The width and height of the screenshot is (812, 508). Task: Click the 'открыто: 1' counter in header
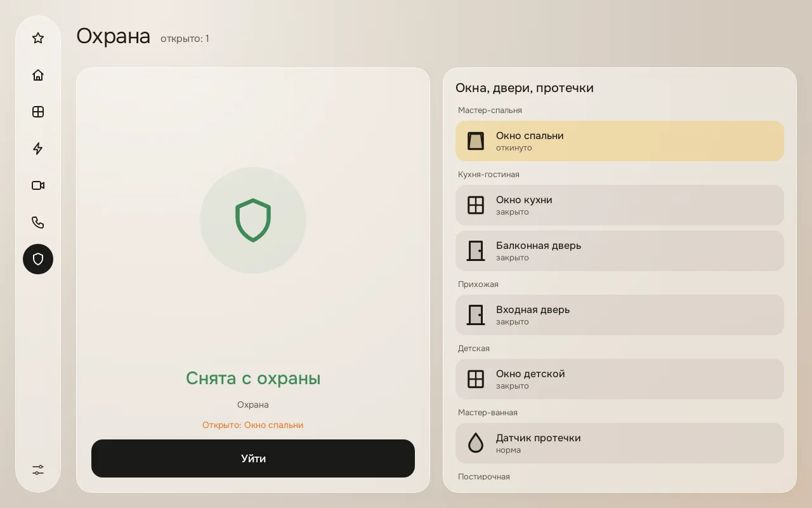[x=185, y=39]
